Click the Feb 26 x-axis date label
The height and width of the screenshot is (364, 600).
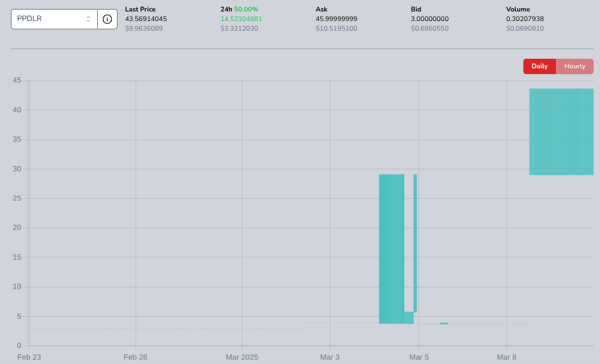pos(135,357)
